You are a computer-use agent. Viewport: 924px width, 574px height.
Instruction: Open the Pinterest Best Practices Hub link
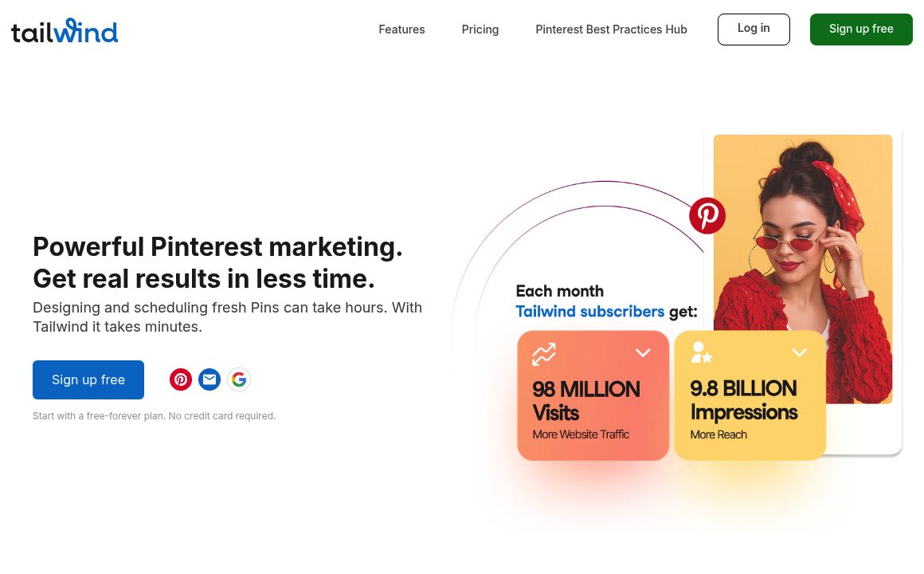tap(611, 29)
